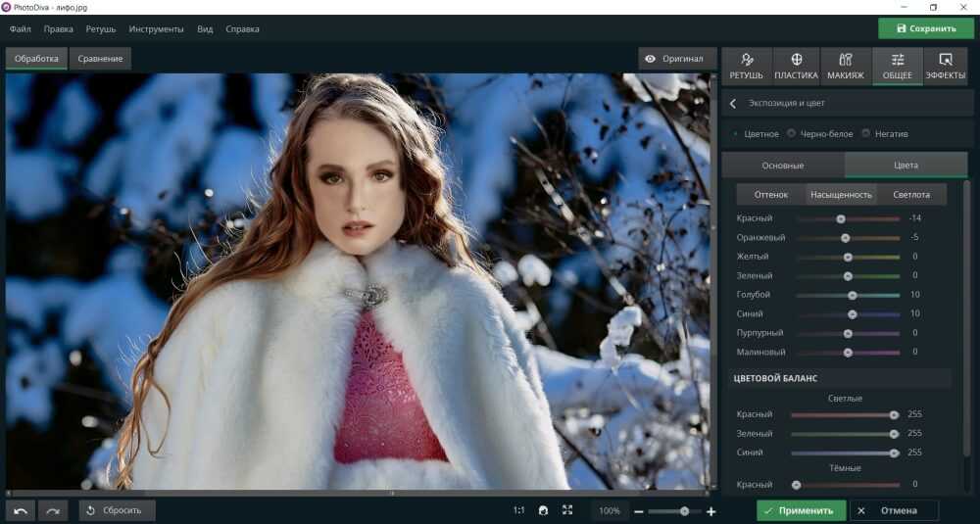Switch to the Макияж makeup section
The width and height of the screenshot is (980, 524).
pyautogui.click(x=845, y=66)
